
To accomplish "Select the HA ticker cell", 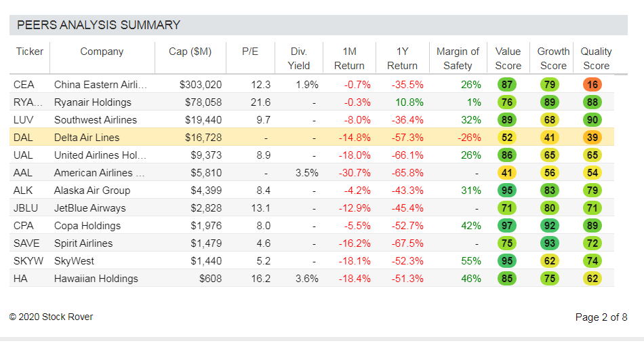I will (20, 279).
